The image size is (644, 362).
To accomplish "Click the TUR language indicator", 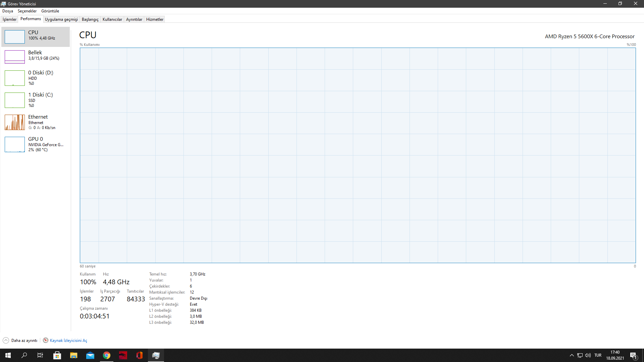I will click(x=598, y=355).
